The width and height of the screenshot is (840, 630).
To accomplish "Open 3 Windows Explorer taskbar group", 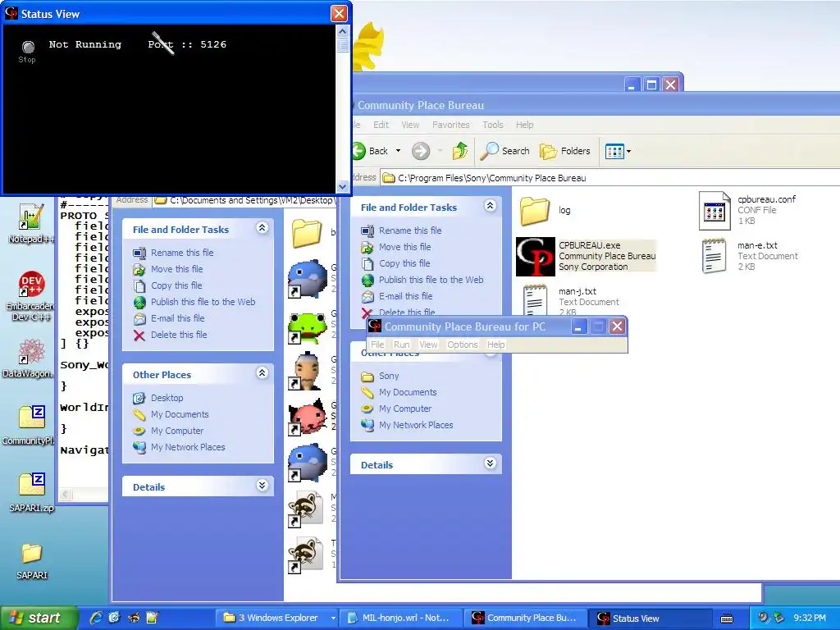I will click(x=279, y=619).
